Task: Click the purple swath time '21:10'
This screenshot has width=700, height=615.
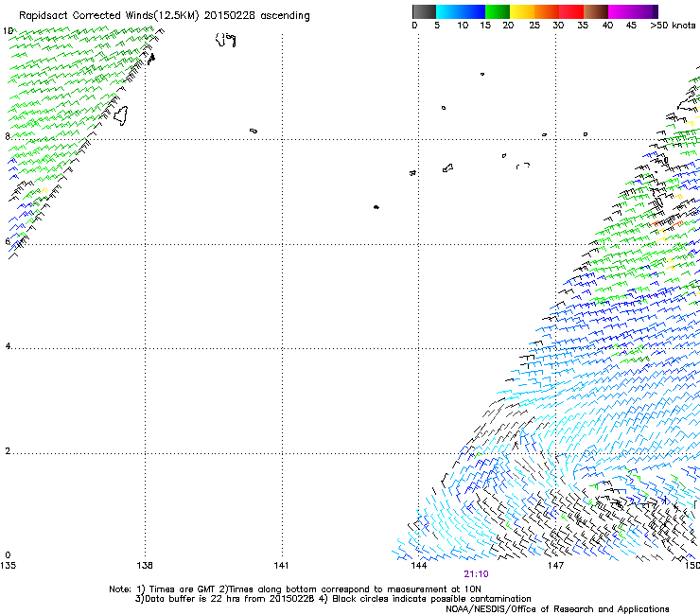Action: (476, 574)
